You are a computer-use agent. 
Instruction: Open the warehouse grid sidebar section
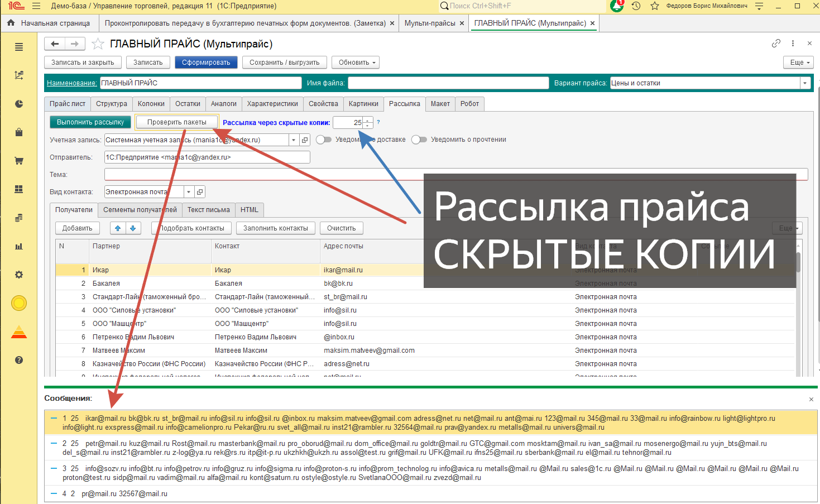(19, 189)
